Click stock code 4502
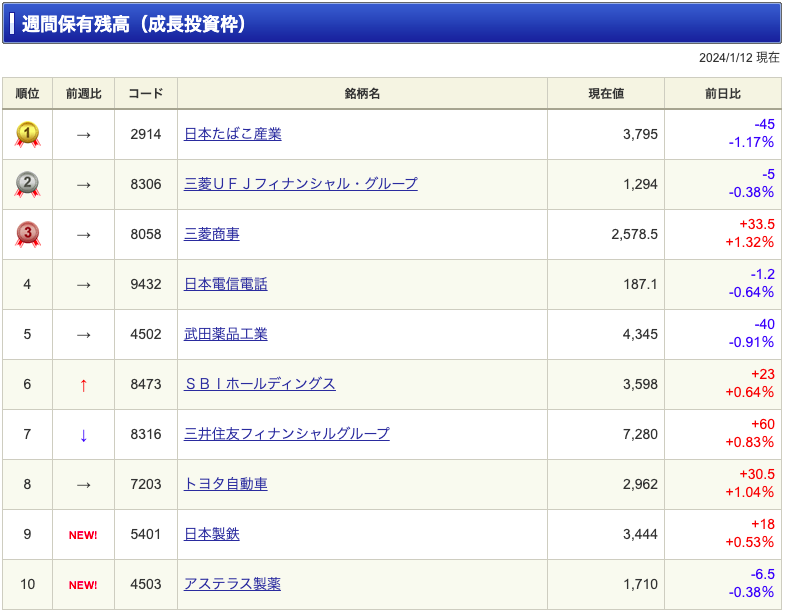This screenshot has height=612, width=786. (x=146, y=334)
